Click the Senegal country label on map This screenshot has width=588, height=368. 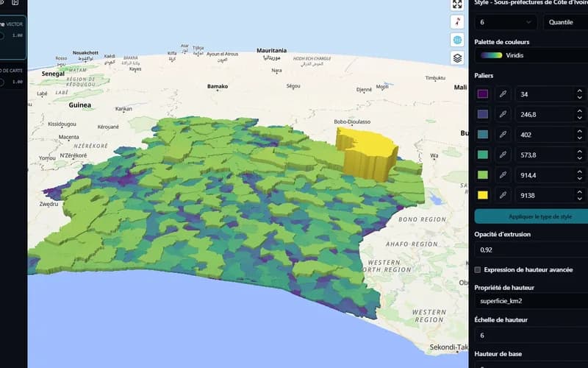(53, 74)
